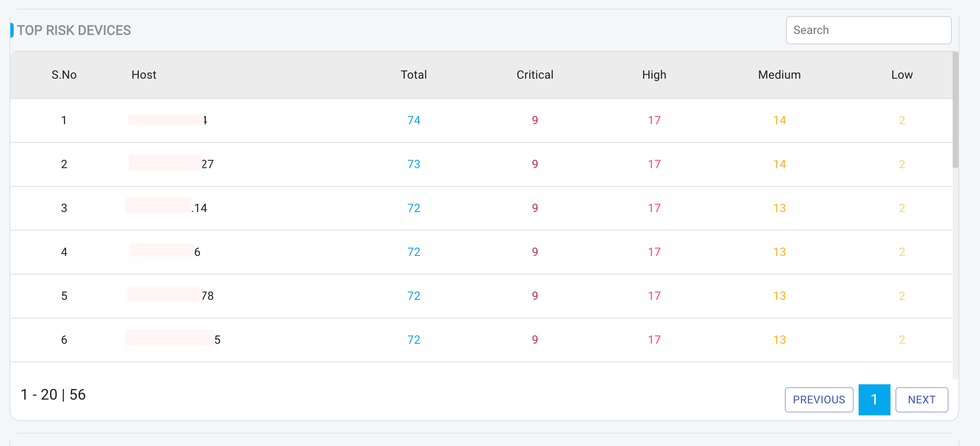Sort by the Critical column header
This screenshot has height=446, width=980.
pyautogui.click(x=535, y=75)
